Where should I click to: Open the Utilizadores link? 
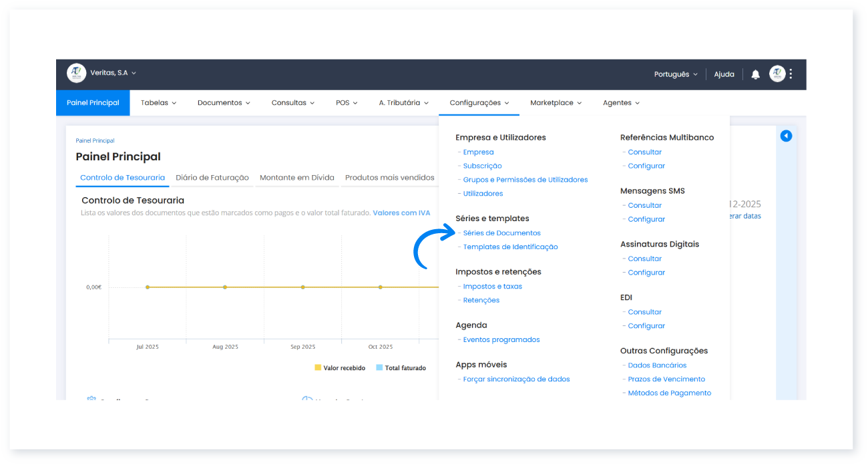[x=483, y=194]
